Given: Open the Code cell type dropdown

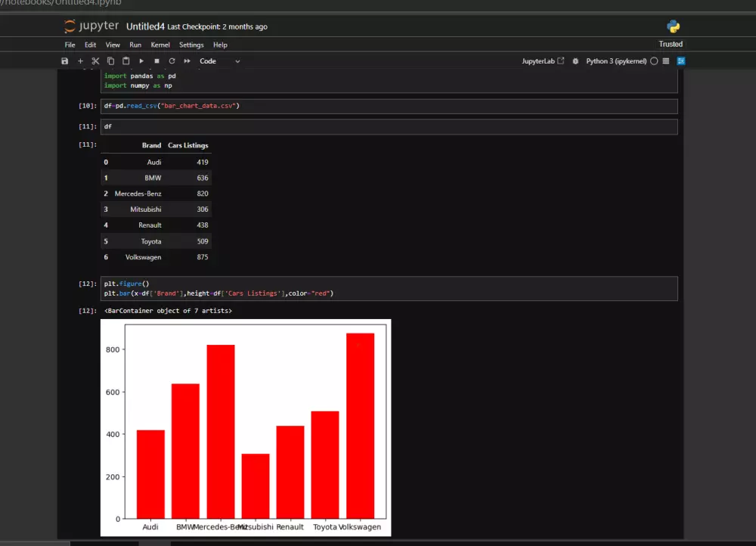Looking at the screenshot, I should coord(219,61).
